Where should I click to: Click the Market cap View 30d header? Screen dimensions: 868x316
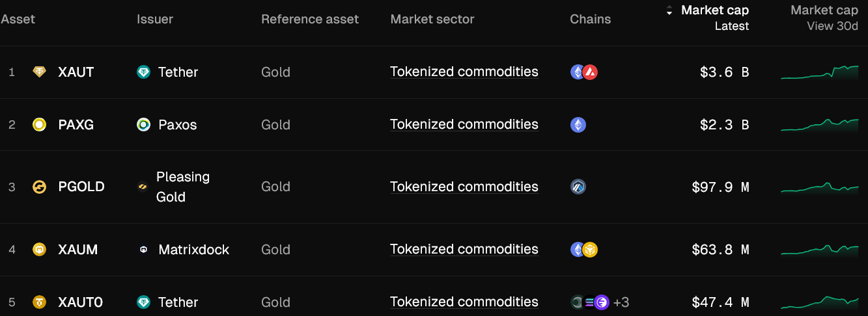click(x=824, y=18)
